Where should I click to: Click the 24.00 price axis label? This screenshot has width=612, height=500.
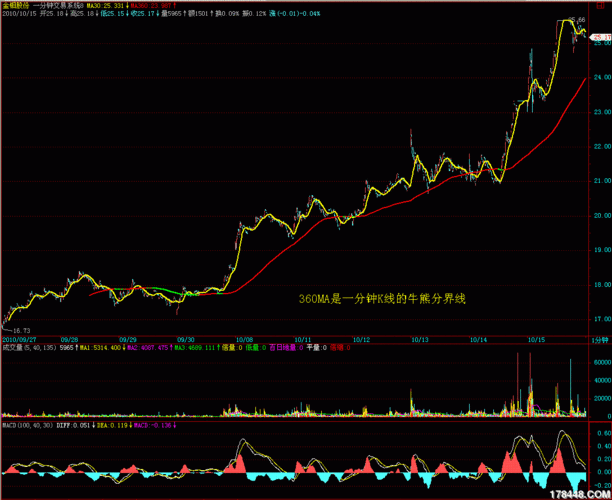[602, 78]
